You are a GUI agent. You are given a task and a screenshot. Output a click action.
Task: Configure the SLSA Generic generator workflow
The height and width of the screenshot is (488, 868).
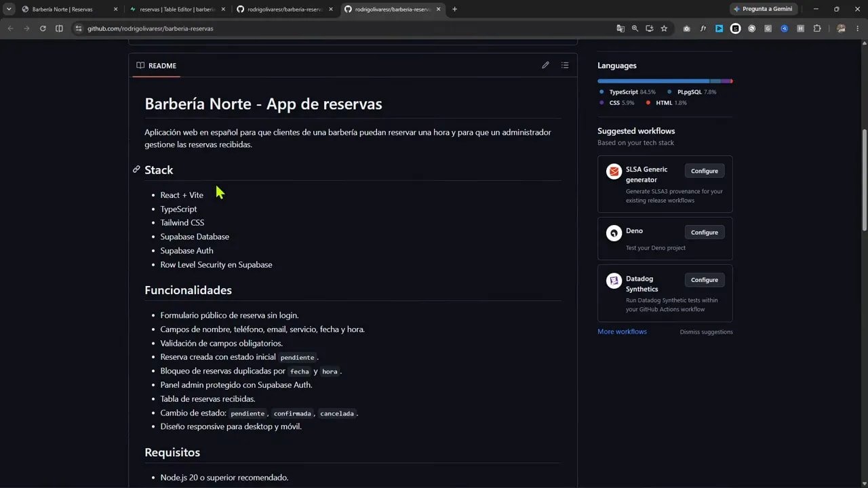(x=704, y=171)
